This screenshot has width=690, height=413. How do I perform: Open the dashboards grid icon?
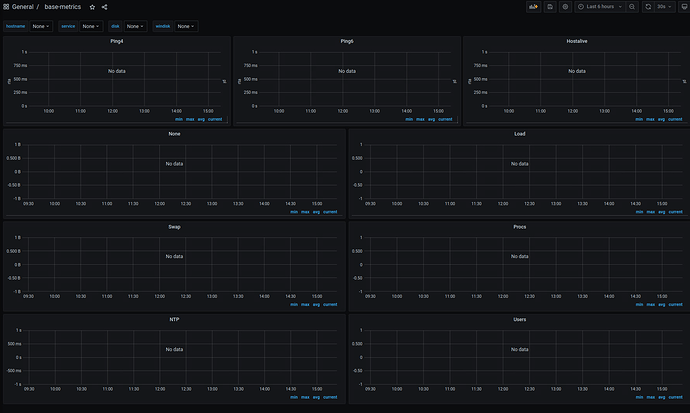coord(6,7)
